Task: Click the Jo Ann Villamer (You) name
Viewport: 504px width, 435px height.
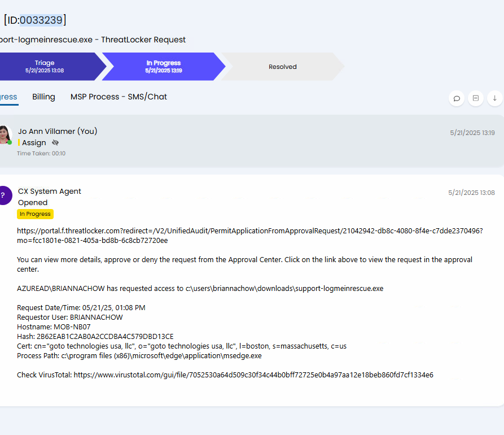Action: [x=58, y=131]
